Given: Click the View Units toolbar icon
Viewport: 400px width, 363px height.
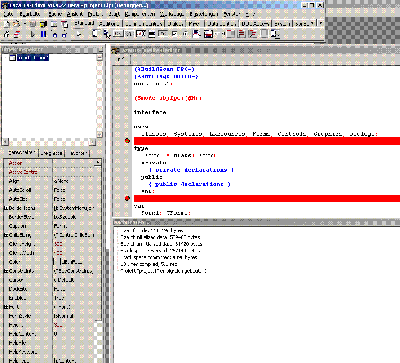Looking at the screenshot, I should tap(7, 34).
